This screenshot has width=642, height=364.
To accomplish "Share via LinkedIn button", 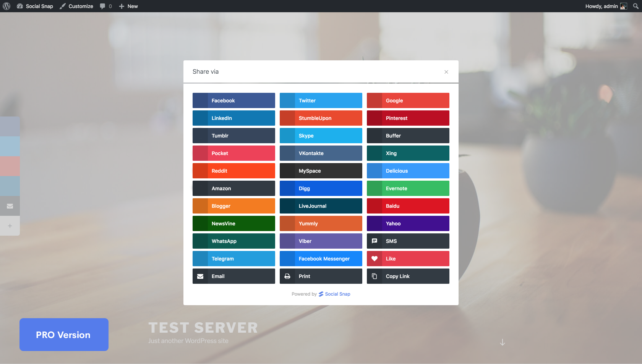I will (234, 118).
